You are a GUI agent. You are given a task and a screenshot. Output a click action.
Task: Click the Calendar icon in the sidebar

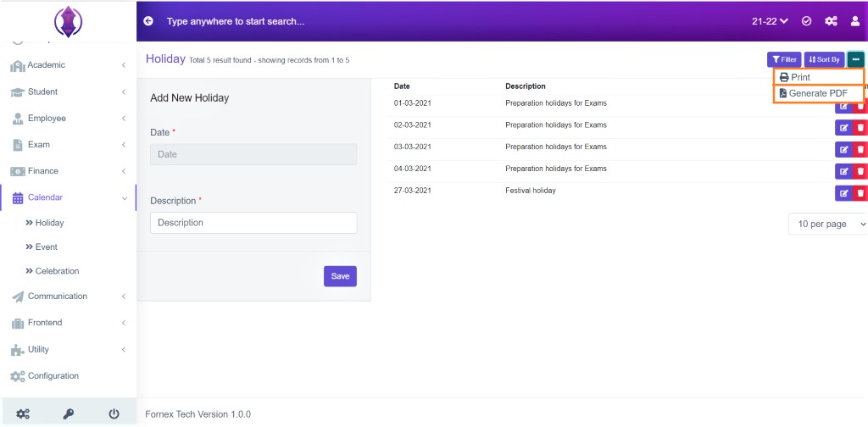18,198
